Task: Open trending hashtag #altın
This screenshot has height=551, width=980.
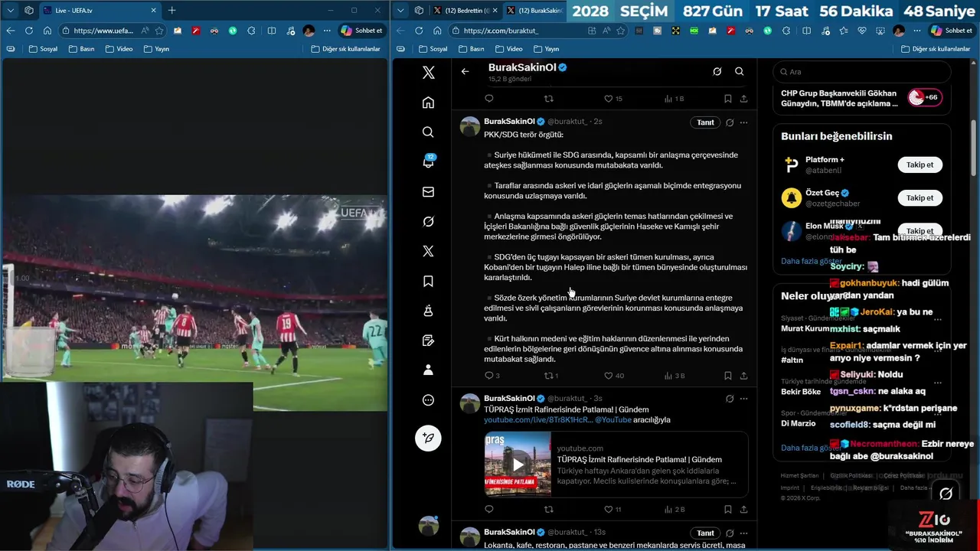Action: (x=792, y=360)
